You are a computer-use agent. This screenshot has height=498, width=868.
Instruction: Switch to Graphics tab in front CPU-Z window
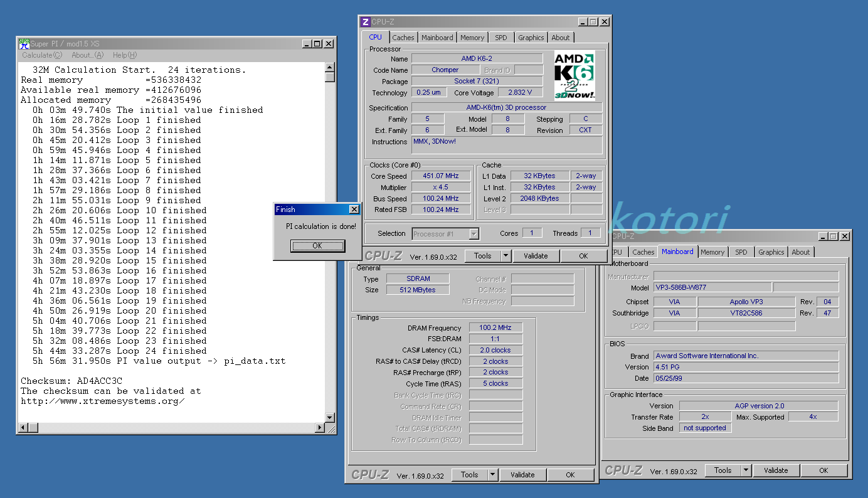click(531, 38)
